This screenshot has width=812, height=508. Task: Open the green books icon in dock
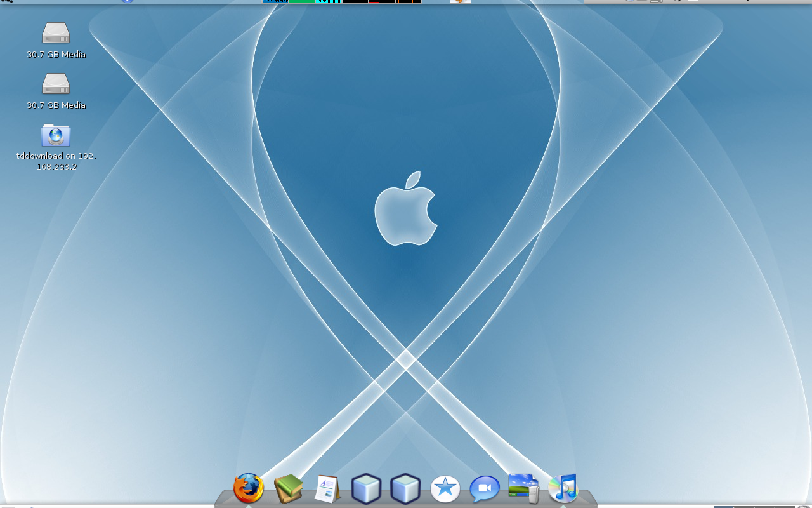288,488
